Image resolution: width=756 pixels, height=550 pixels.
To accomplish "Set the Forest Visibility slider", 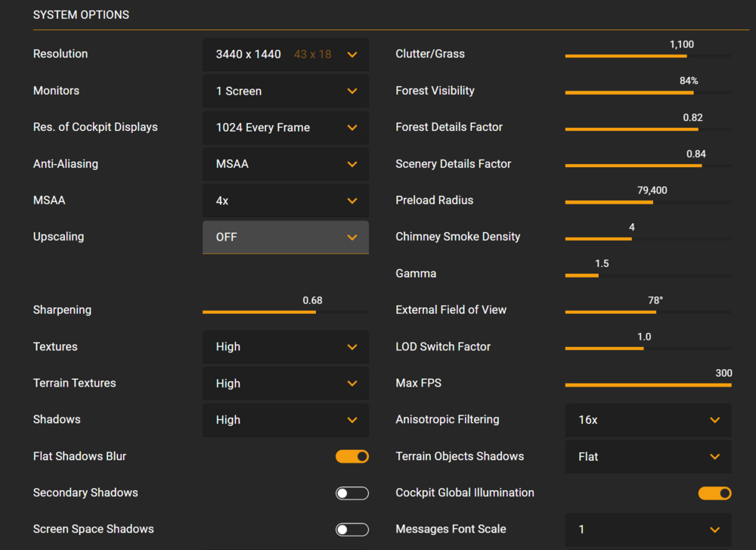I will click(648, 92).
